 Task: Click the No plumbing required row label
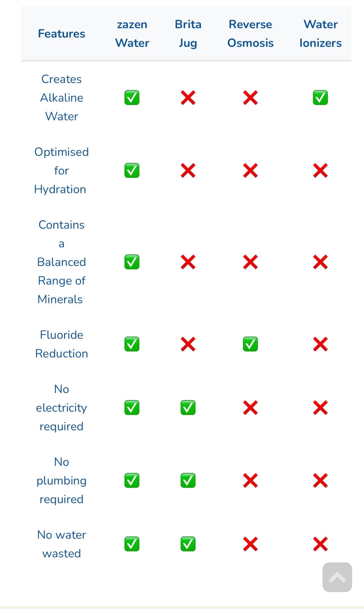pos(62,480)
